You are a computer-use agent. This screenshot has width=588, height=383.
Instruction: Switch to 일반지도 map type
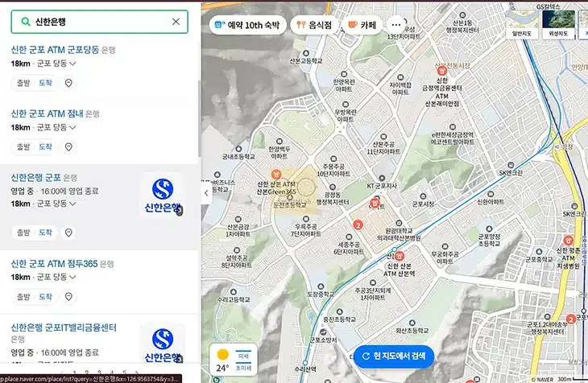[522, 23]
